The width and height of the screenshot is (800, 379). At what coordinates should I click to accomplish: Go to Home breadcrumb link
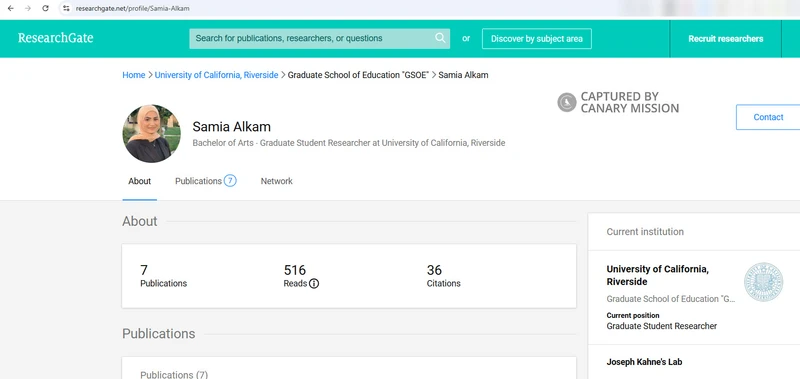click(134, 75)
